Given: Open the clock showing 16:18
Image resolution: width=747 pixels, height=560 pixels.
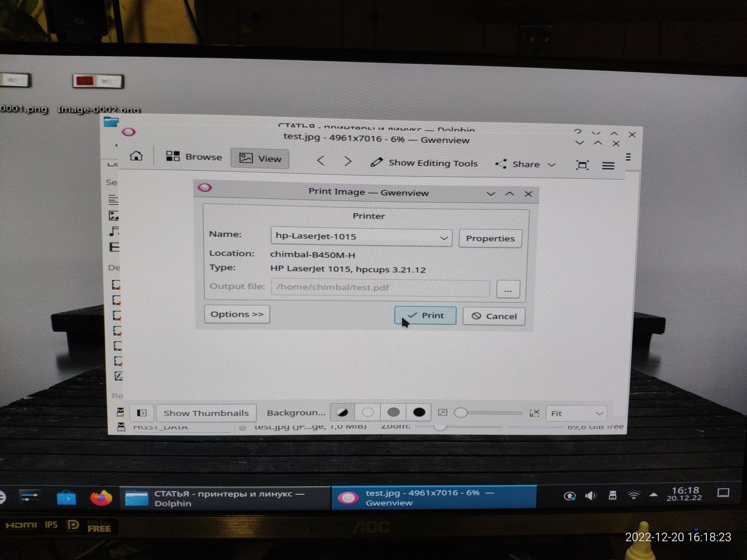Looking at the screenshot, I should (685, 494).
